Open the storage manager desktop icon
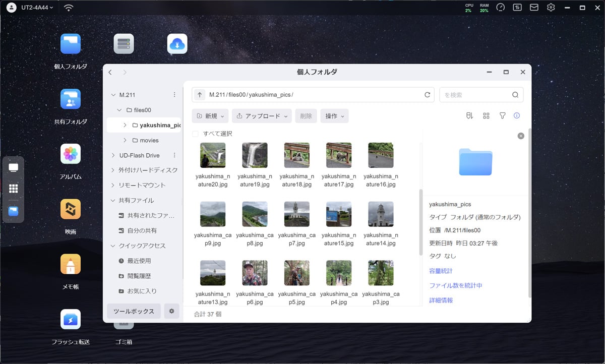Image resolution: width=605 pixels, height=364 pixels. 124,44
